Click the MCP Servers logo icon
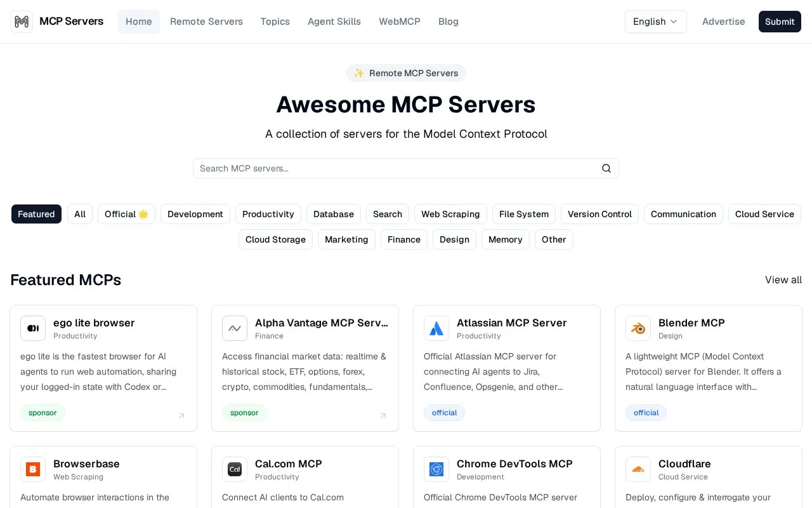Screen dimensions: 812x508 [22, 22]
